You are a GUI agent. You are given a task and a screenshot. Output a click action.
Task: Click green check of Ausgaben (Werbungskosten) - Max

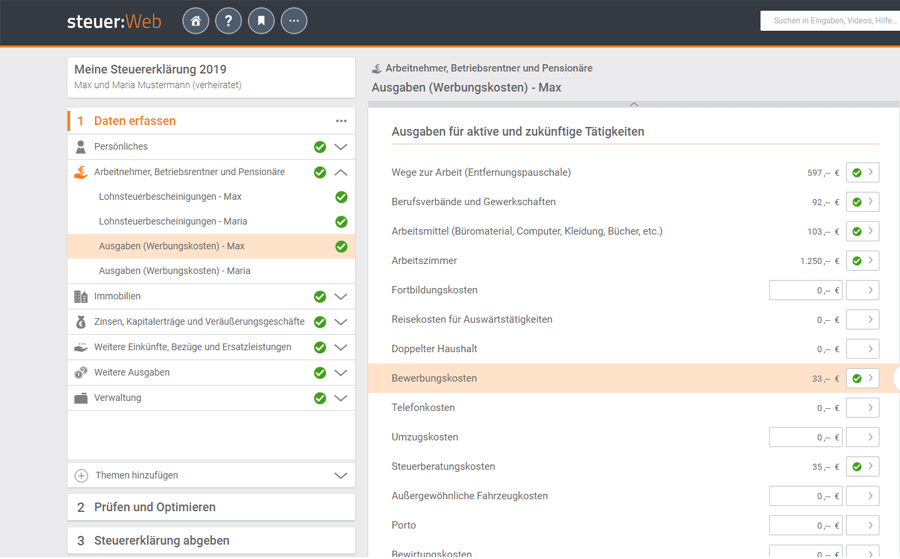point(342,246)
